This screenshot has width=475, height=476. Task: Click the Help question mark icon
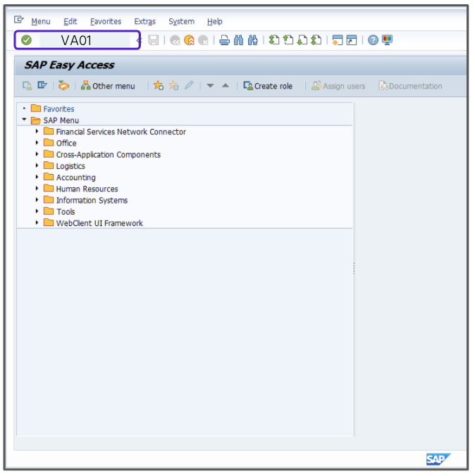click(x=373, y=40)
